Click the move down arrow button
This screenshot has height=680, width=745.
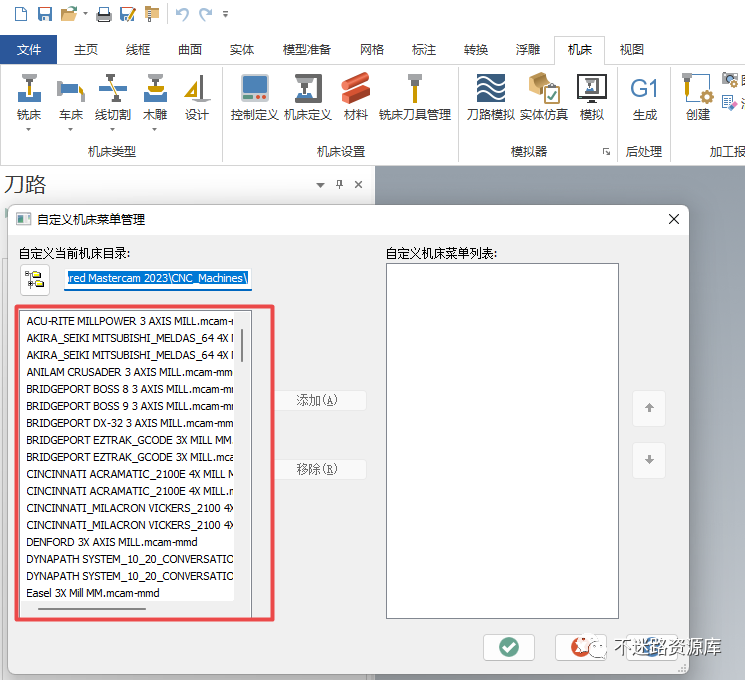pos(649,460)
